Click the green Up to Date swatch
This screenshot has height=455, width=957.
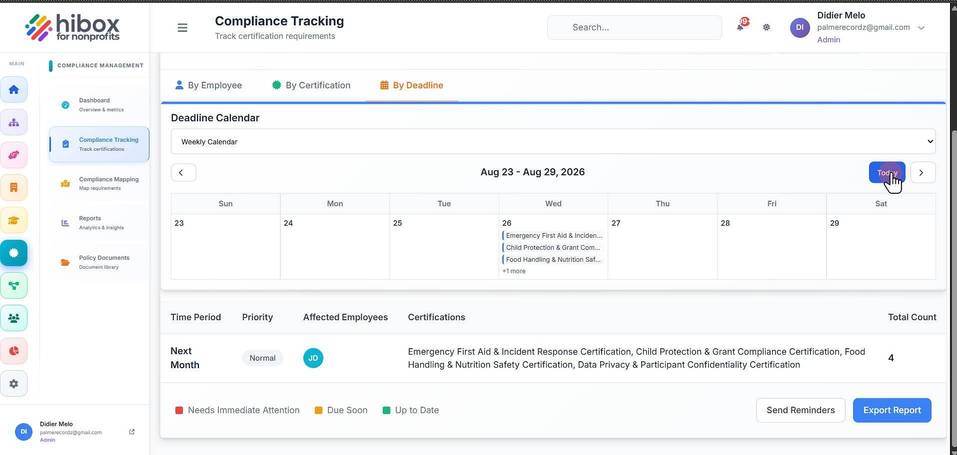386,410
